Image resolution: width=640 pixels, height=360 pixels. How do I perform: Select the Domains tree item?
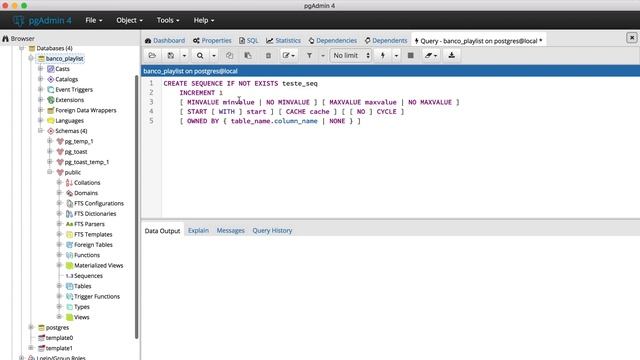tap(86, 193)
